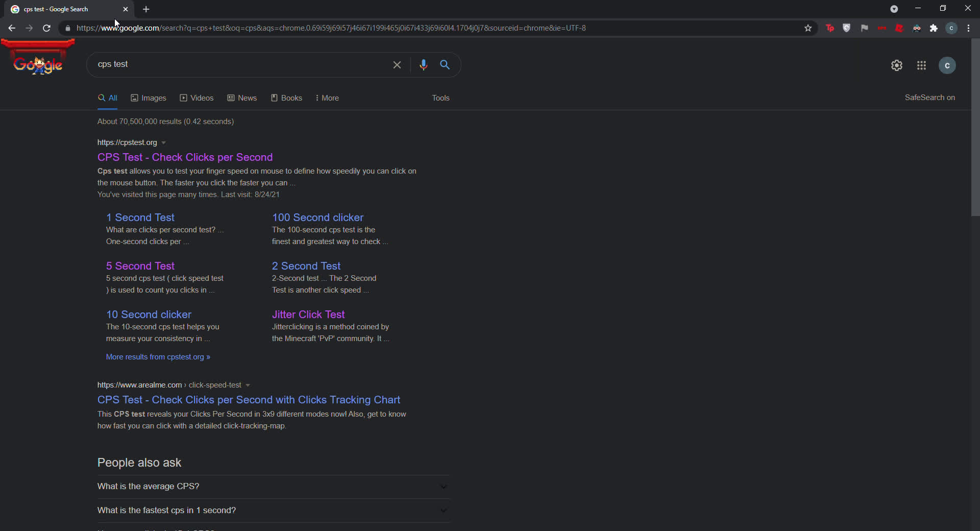Submit search with the magnifier icon
Viewport: 980px width, 531px height.
(445, 65)
